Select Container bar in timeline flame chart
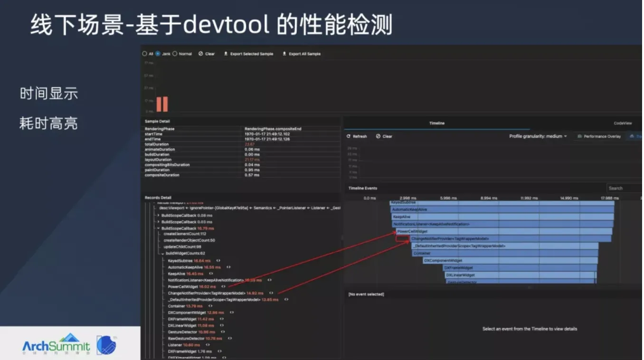The width and height of the screenshot is (644, 360). coord(505,253)
